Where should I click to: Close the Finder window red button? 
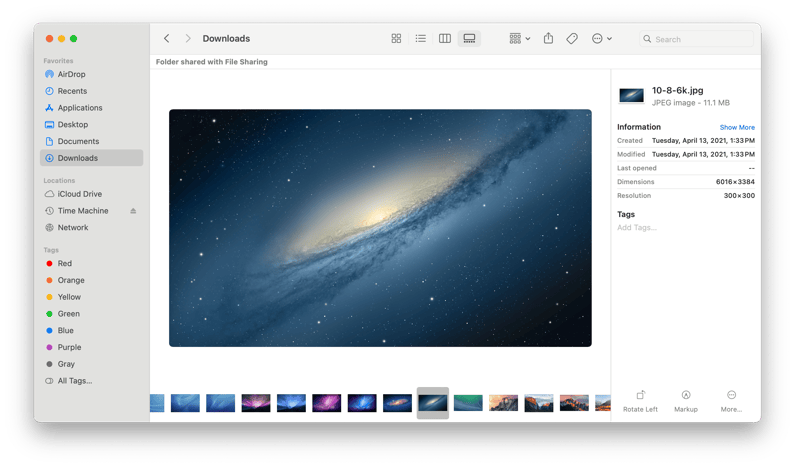(49, 39)
